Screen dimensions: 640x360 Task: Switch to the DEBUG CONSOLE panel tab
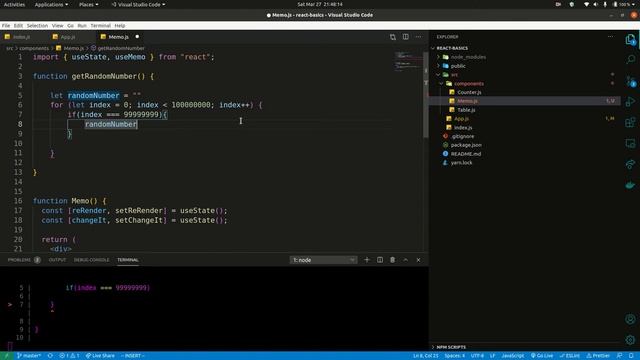[x=91, y=260]
